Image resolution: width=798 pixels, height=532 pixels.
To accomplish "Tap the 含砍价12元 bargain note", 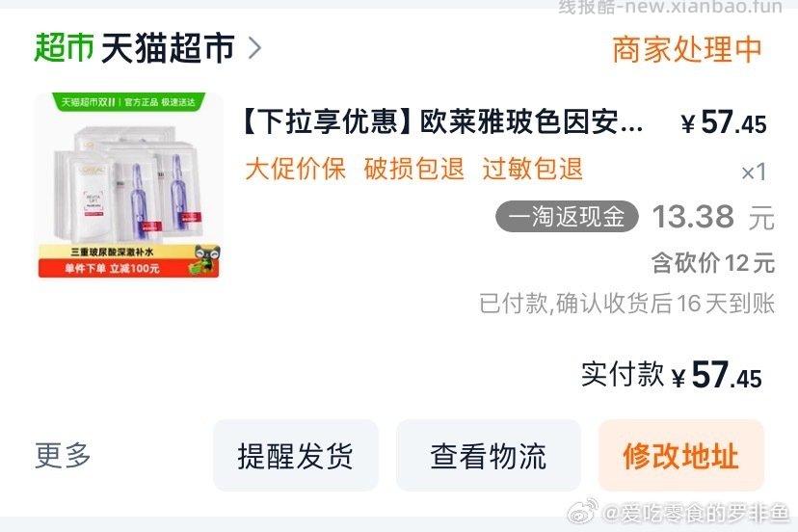I will click(713, 263).
